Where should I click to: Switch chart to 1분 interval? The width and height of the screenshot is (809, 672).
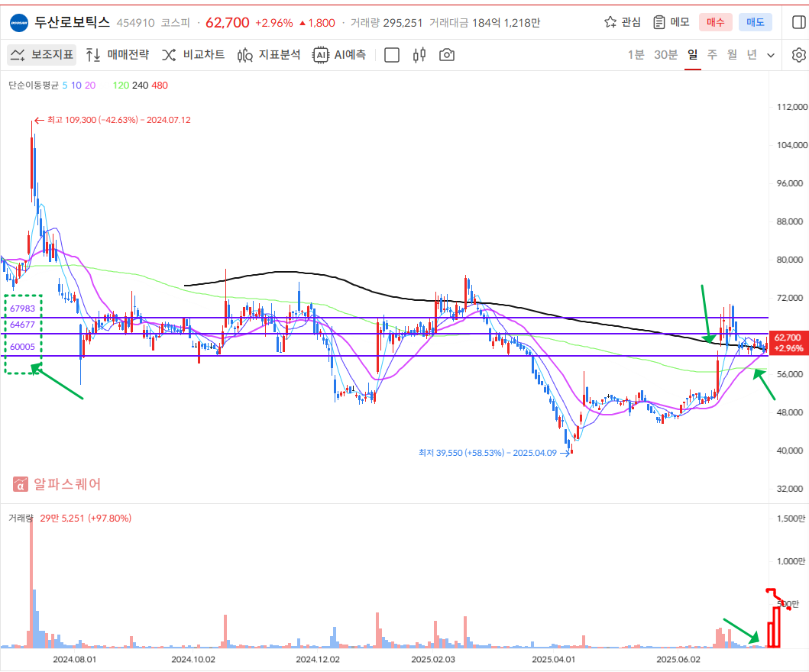(x=636, y=55)
